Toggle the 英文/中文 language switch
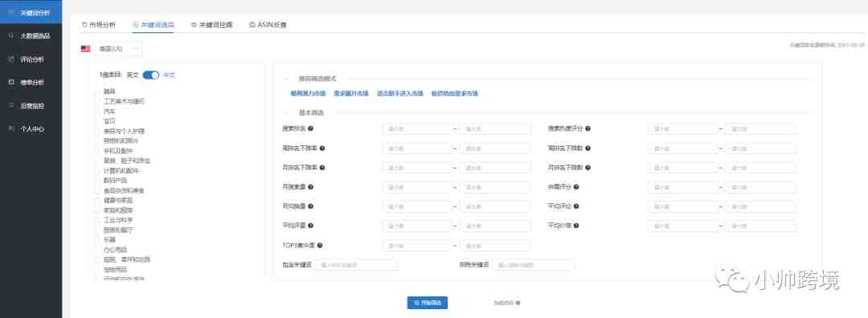868x318 pixels. click(150, 75)
